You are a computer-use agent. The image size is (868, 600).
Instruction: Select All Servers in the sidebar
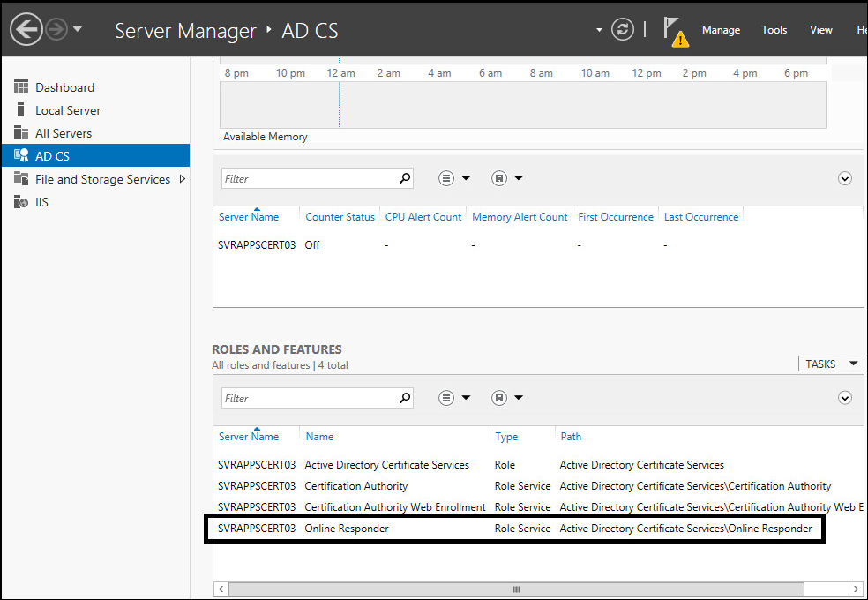95,133
